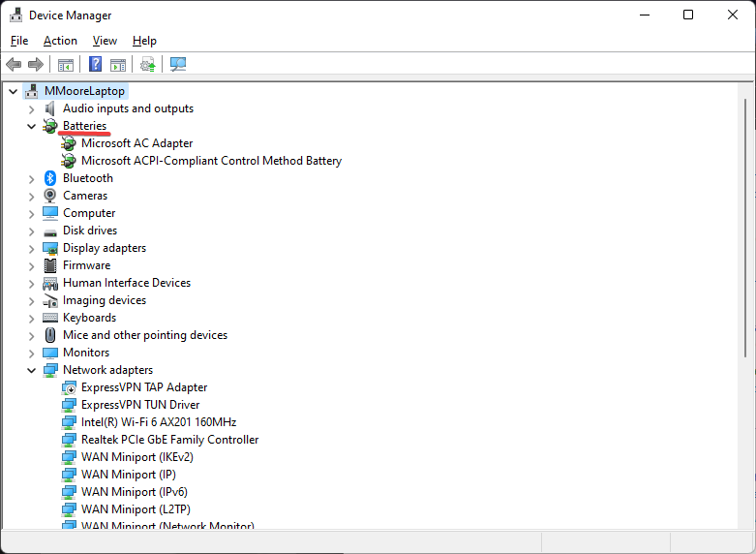
Task: Click the Device Manager title bar icon
Action: click(15, 15)
